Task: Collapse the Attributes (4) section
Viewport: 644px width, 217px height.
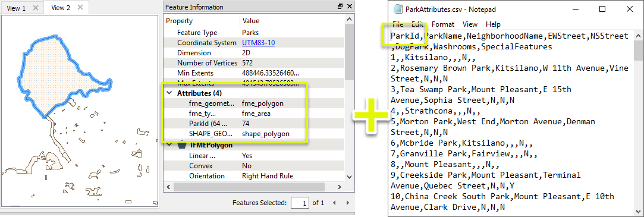Action: tap(169, 93)
